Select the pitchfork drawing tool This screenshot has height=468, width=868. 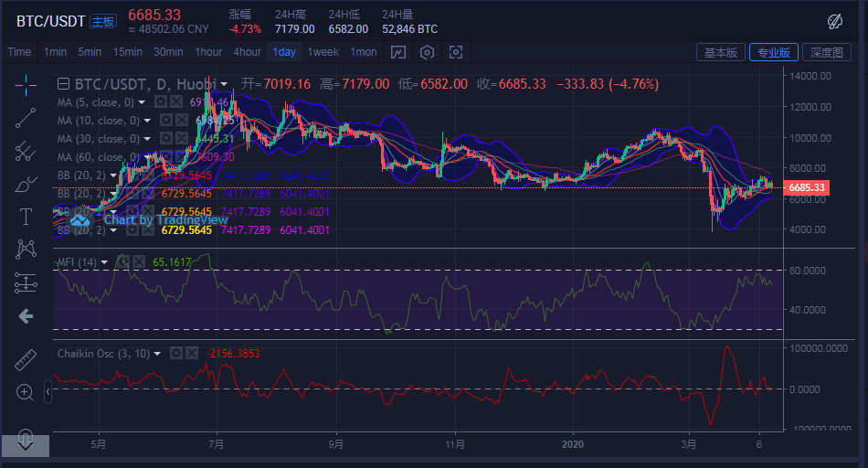point(26,151)
